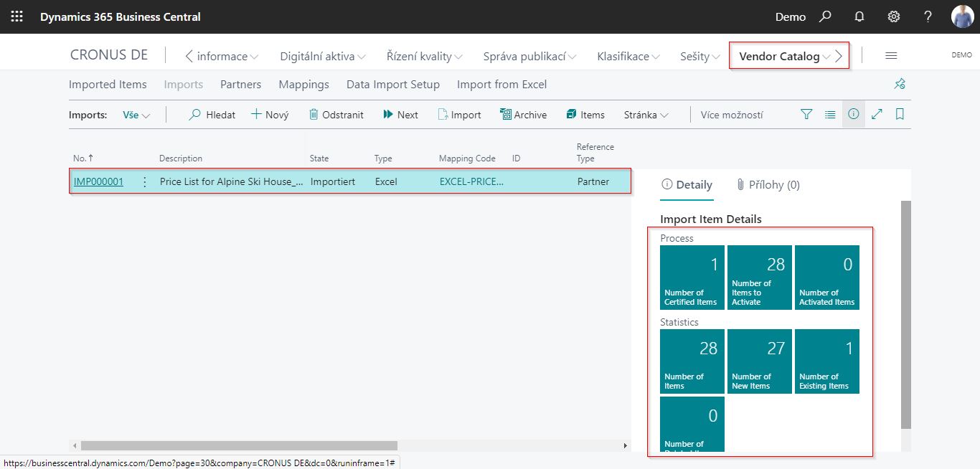
Task: Click the filter funnel icon
Action: (x=806, y=114)
